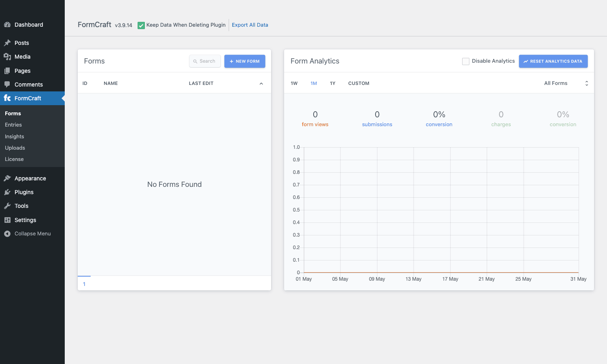Viewport: 607px width, 364px height.
Task: Go to page 1 of forms list
Action: [x=84, y=284]
